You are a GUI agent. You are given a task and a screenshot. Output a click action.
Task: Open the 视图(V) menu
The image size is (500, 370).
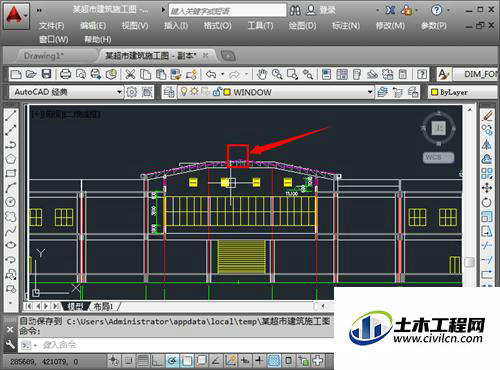click(135, 26)
